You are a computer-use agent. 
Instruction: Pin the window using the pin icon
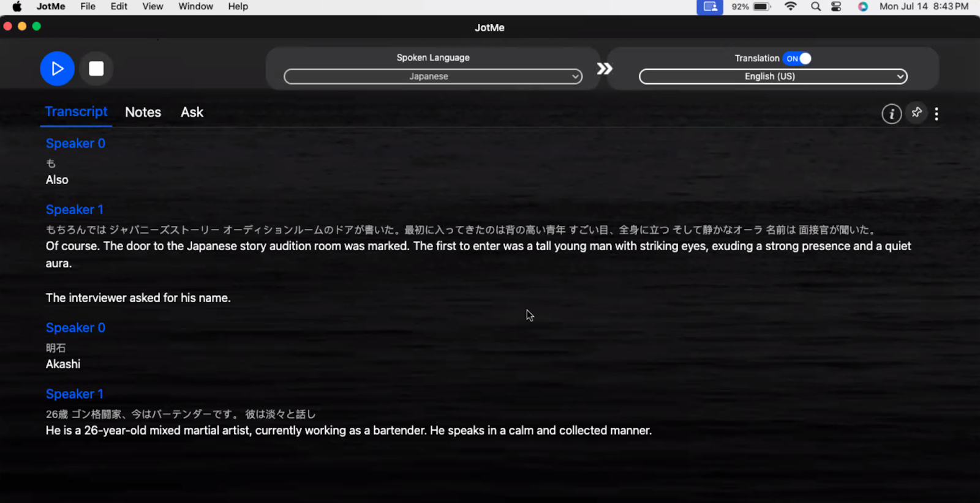pyautogui.click(x=917, y=113)
